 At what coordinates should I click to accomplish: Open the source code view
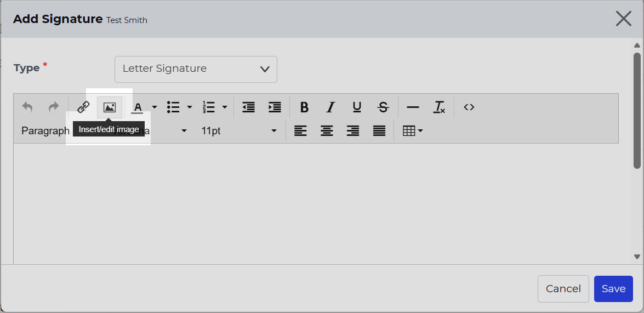(469, 107)
